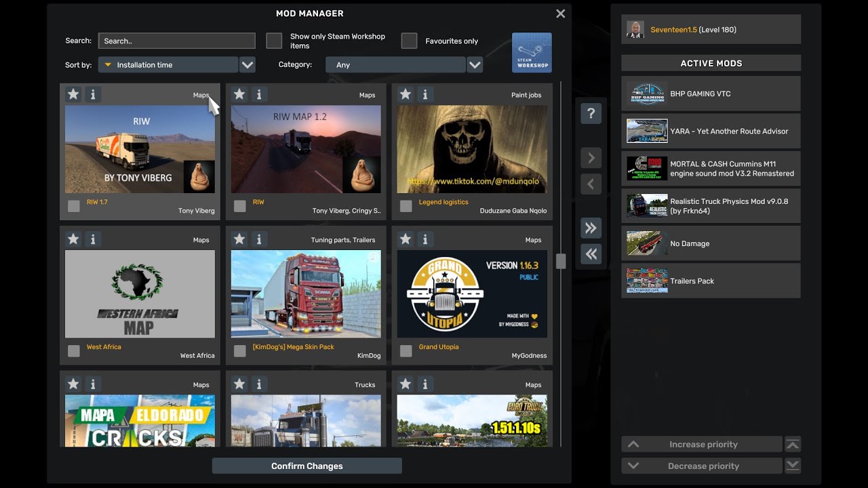Enable Show only Steam Workshop items
The height and width of the screenshot is (488, 868).
(274, 41)
